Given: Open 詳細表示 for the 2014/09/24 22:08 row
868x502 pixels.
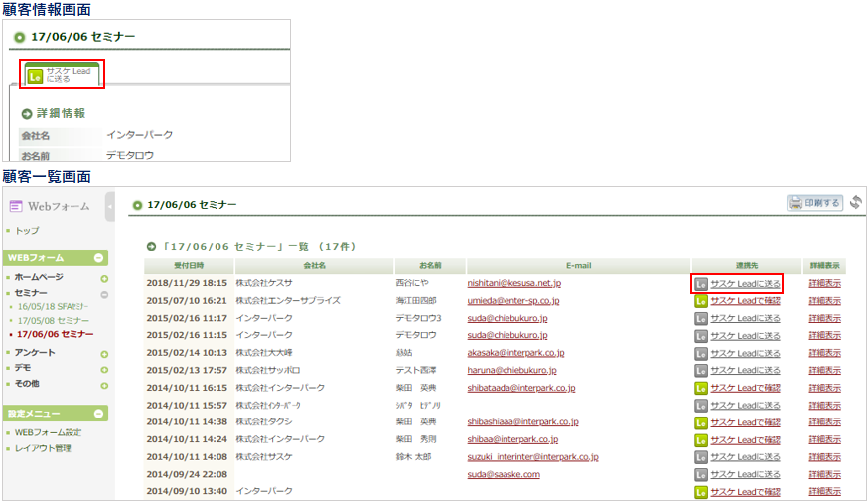Looking at the screenshot, I should pyautogui.click(x=825, y=474).
